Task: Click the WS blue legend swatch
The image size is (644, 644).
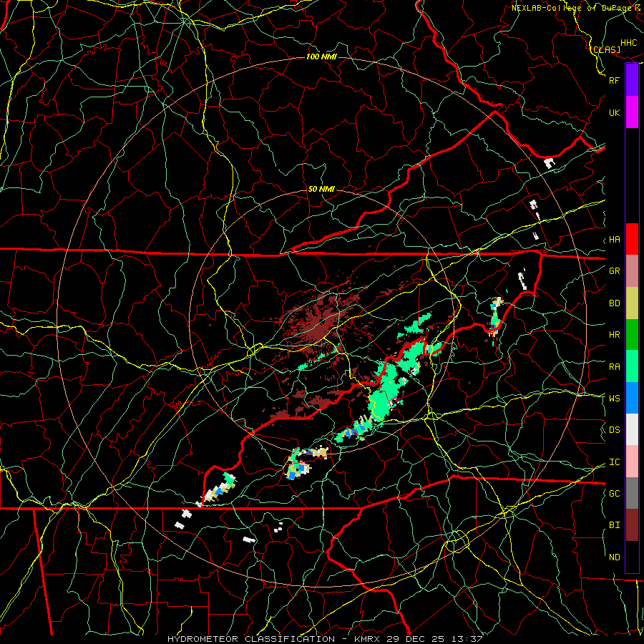Action: click(x=632, y=398)
